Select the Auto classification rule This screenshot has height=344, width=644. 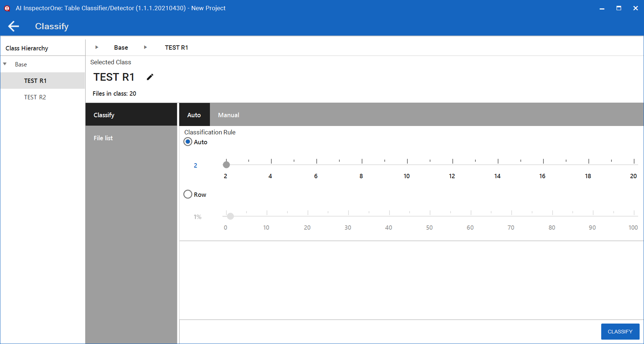tap(188, 142)
